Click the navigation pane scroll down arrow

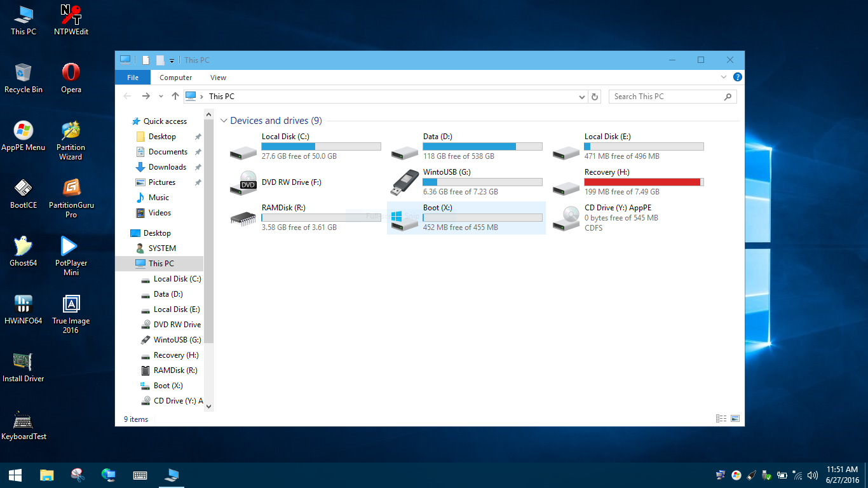click(209, 406)
